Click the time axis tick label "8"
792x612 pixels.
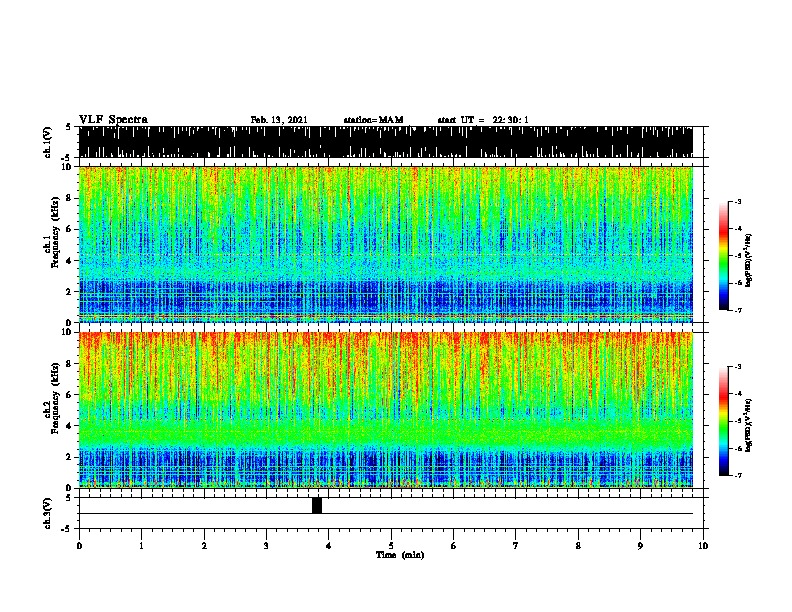(578, 545)
